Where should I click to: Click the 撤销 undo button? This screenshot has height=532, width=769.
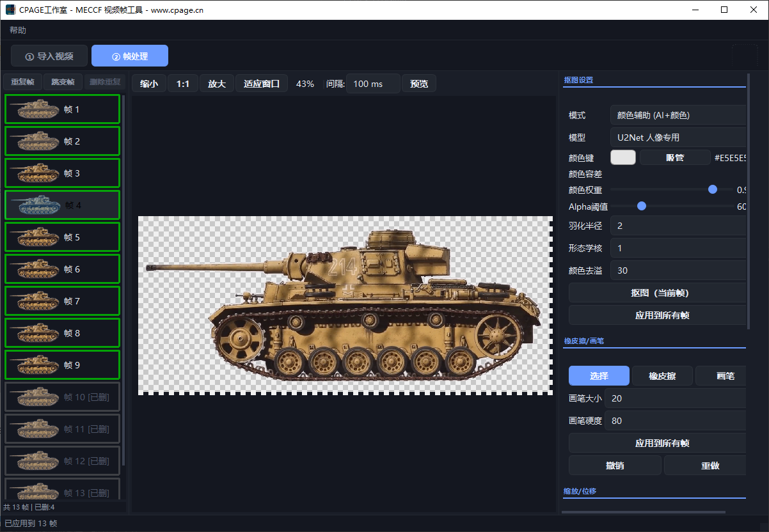(x=615, y=465)
